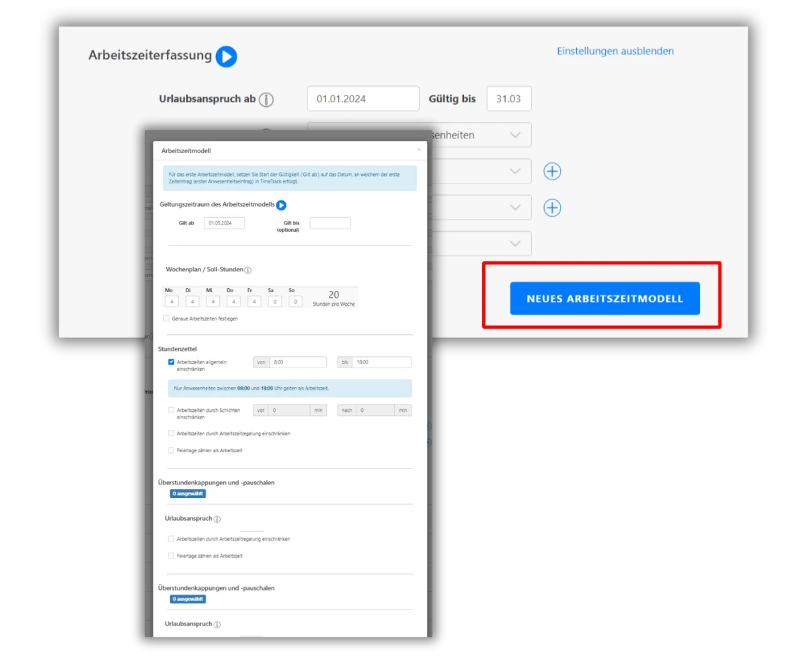
Task: Click the 'von' 8:00 time field
Action: click(x=297, y=362)
